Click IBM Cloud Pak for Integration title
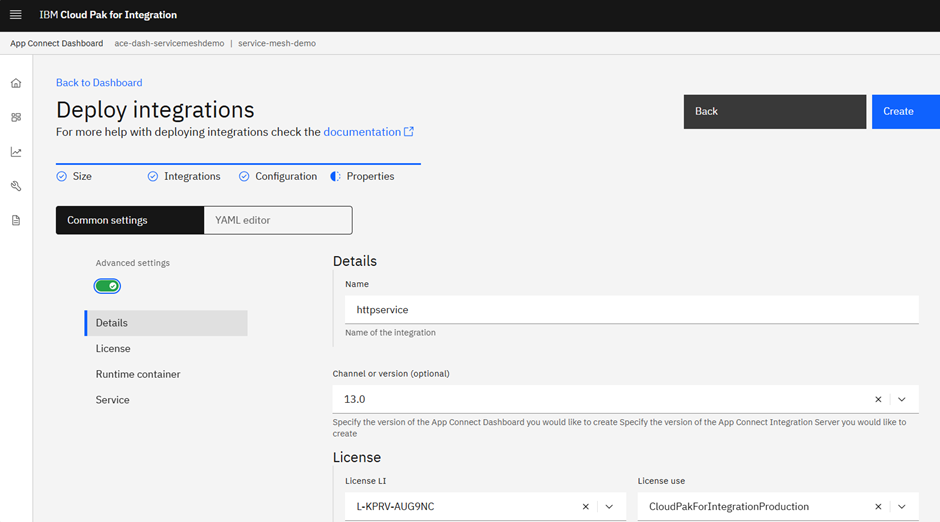Viewport: 940px width, 522px height. click(108, 15)
